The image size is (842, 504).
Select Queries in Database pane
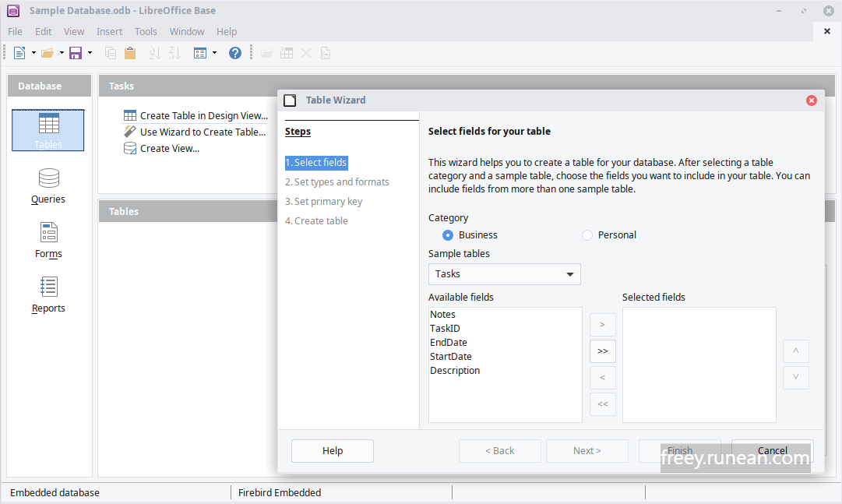(48, 186)
